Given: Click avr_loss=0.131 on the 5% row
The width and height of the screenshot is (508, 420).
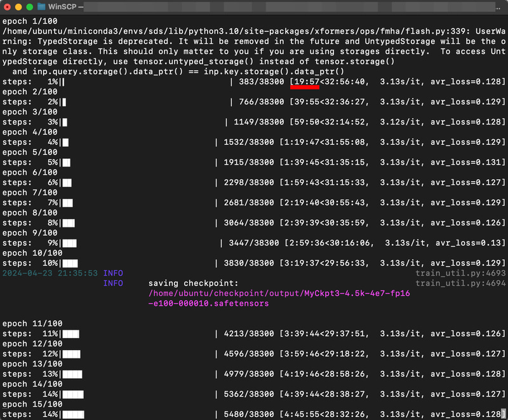Looking at the screenshot, I should point(466,163).
